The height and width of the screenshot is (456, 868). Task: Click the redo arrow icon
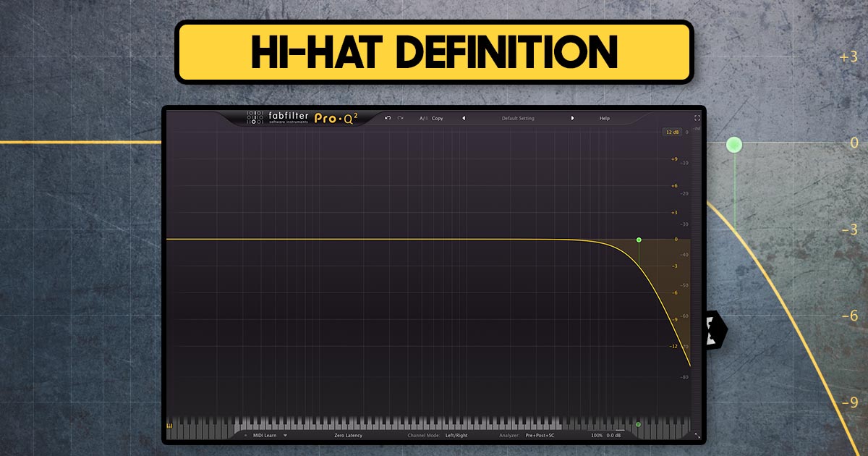click(x=399, y=118)
